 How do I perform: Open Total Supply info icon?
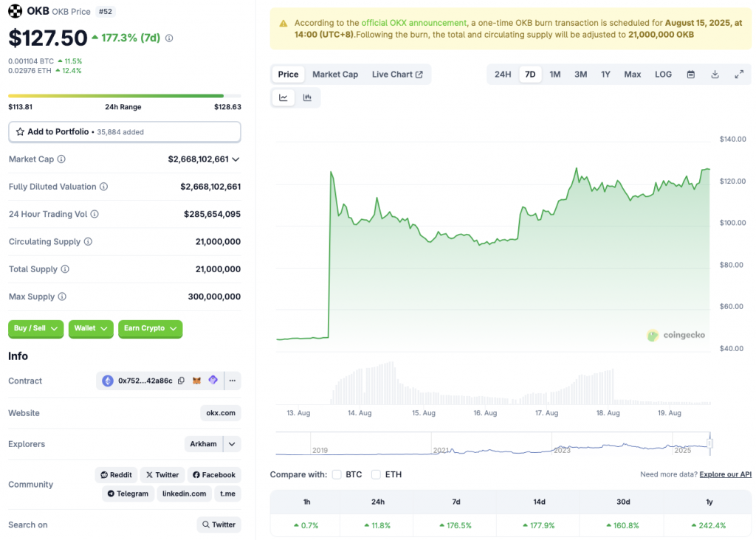[65, 269]
